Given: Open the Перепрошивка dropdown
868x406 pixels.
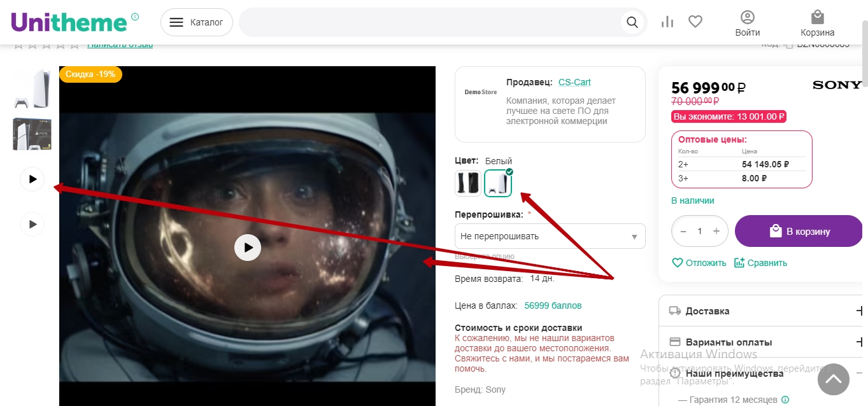Looking at the screenshot, I should (x=550, y=236).
